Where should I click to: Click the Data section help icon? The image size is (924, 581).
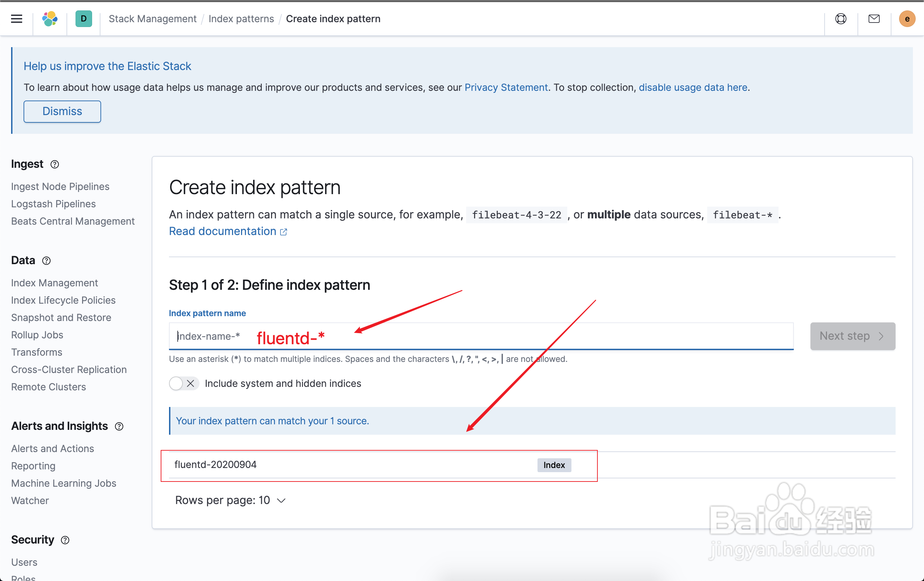point(46,261)
